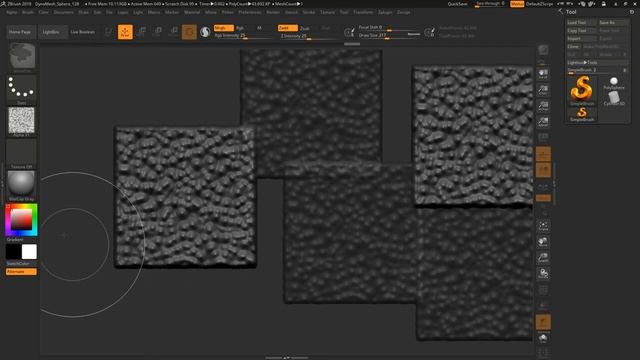Open the MatCap Gray material selector
This screenshot has height=360, width=640.
22,186
